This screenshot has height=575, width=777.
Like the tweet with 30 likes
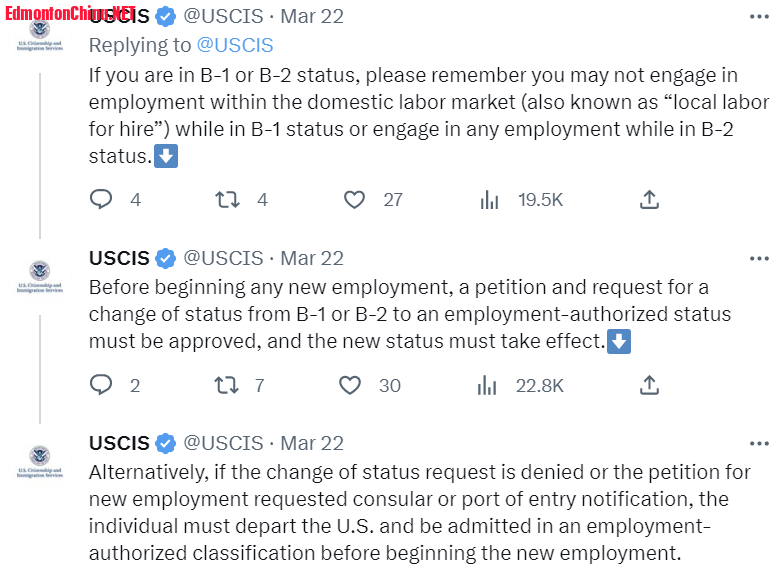pos(350,385)
